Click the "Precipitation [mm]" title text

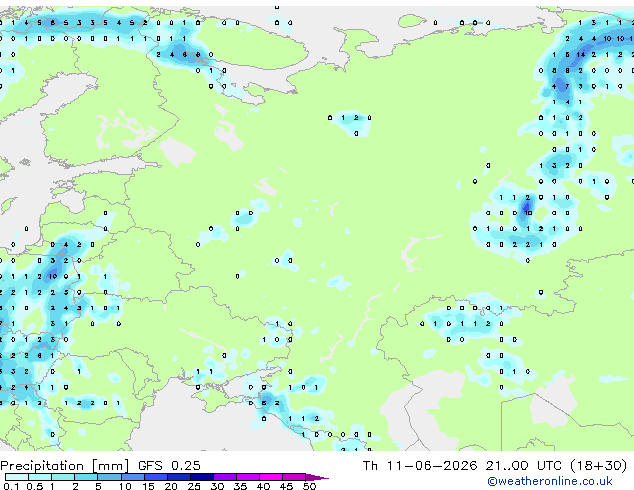point(65,466)
